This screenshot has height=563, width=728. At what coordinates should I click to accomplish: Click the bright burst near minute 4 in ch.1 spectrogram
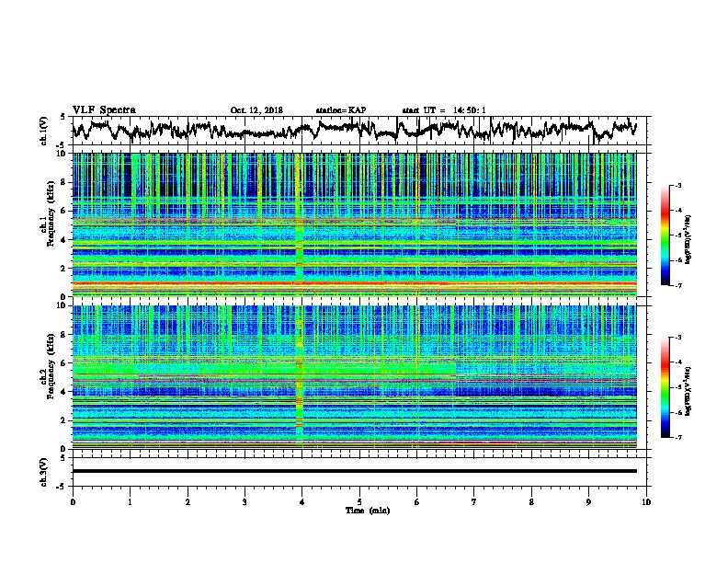tap(300, 224)
